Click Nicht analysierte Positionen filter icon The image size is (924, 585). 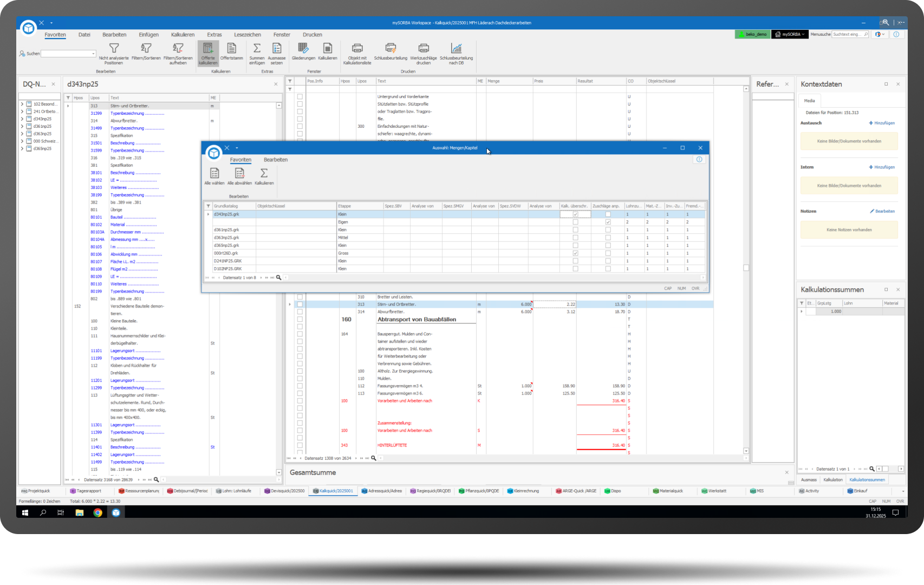(x=114, y=49)
